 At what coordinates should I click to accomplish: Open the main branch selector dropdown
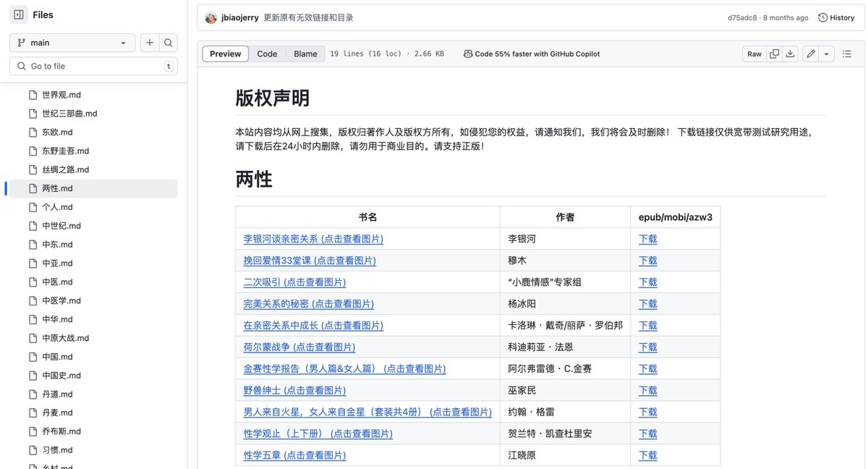pyautogui.click(x=72, y=42)
